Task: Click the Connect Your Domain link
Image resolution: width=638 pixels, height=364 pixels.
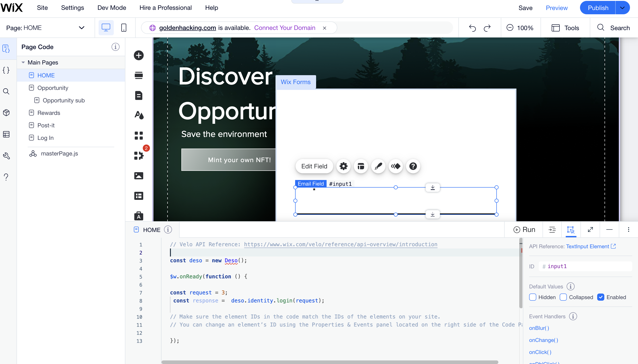Action: click(x=284, y=28)
